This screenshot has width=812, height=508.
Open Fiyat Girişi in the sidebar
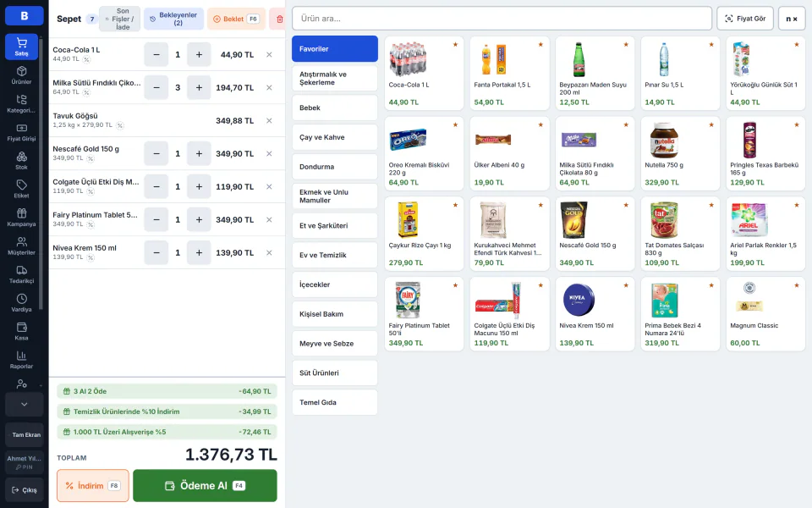tap(21, 132)
